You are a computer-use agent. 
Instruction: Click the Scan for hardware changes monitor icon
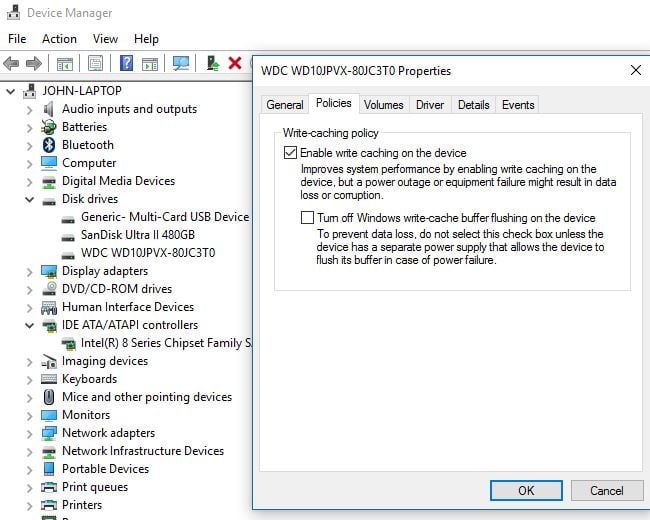pyautogui.click(x=181, y=63)
